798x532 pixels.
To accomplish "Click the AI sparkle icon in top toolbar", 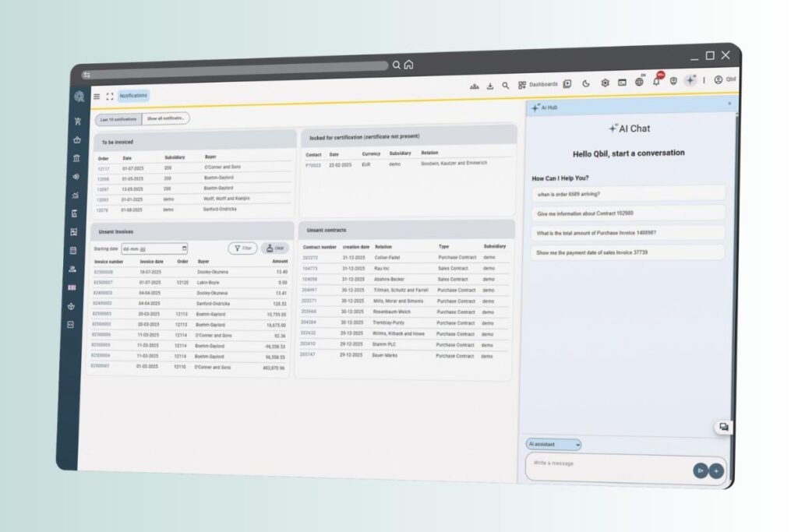I will tap(690, 80).
